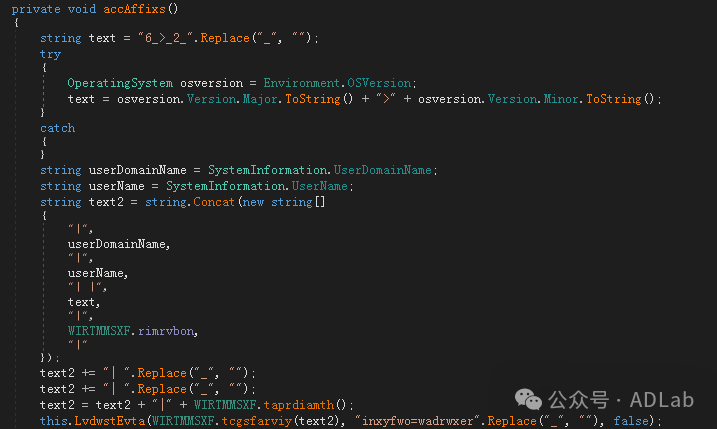Click the taprdiamth method call
The height and width of the screenshot is (429, 717).
click(x=299, y=405)
